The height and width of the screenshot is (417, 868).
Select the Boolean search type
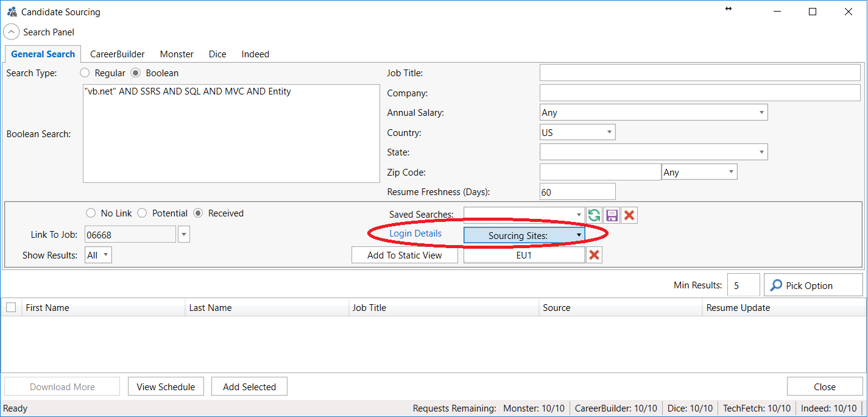[136, 73]
